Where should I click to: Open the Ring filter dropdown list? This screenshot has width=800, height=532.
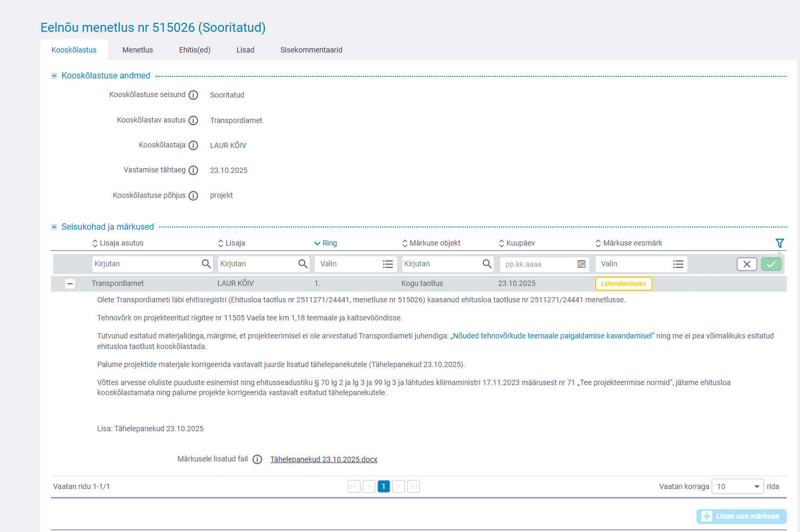tap(388, 264)
